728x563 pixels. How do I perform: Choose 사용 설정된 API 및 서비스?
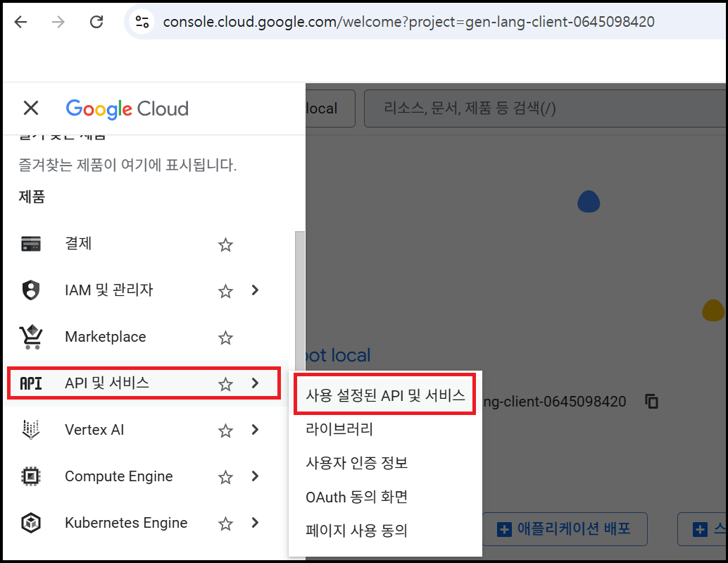385,395
